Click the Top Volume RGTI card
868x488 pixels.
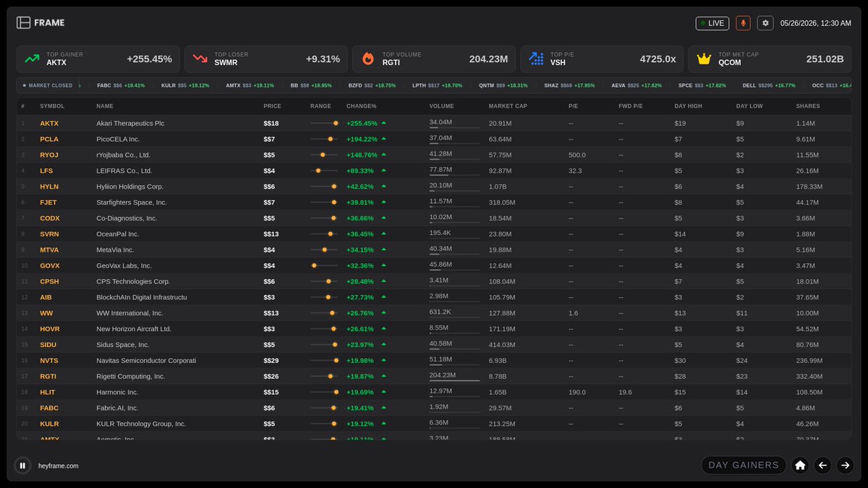pyautogui.click(x=433, y=59)
